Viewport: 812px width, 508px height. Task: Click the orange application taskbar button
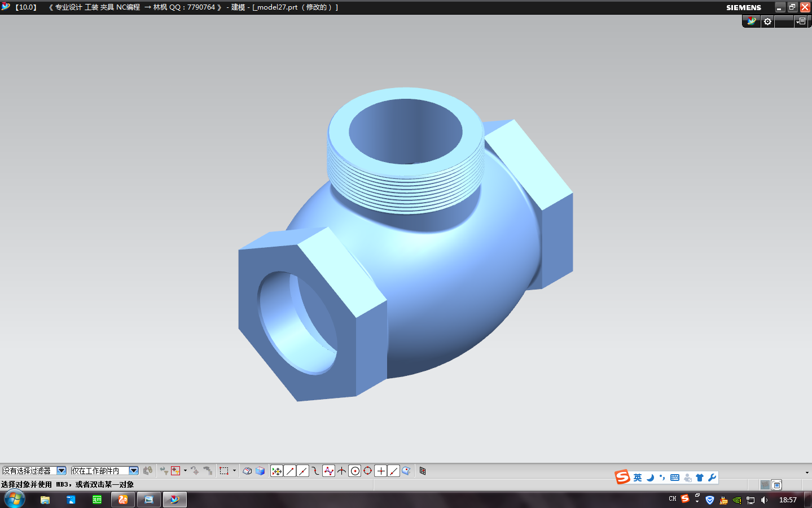tap(123, 500)
